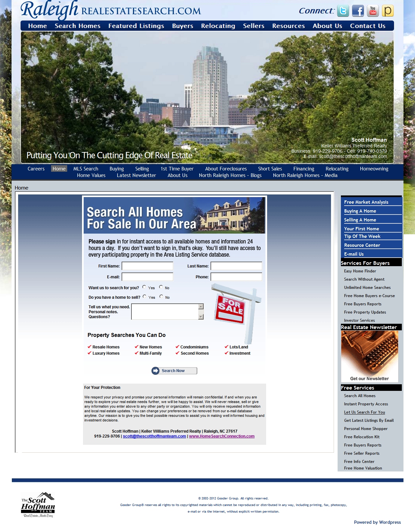Open North Raleigh Homes - Blogs link

point(230,175)
